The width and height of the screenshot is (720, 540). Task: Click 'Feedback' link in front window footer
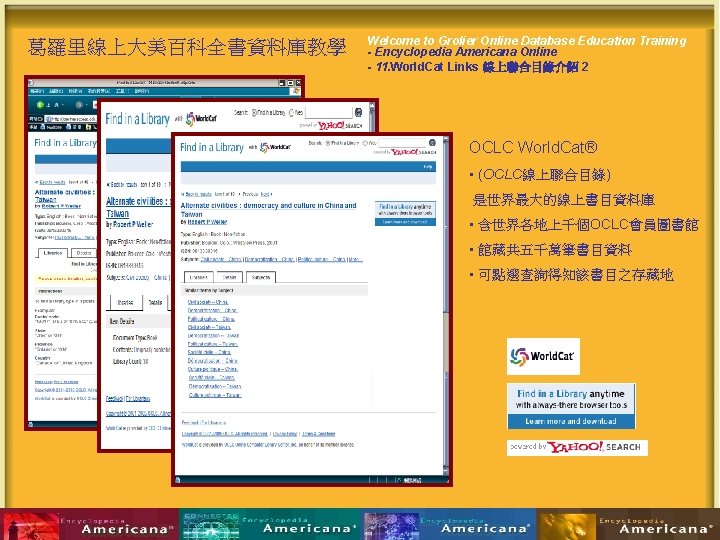(x=190, y=422)
